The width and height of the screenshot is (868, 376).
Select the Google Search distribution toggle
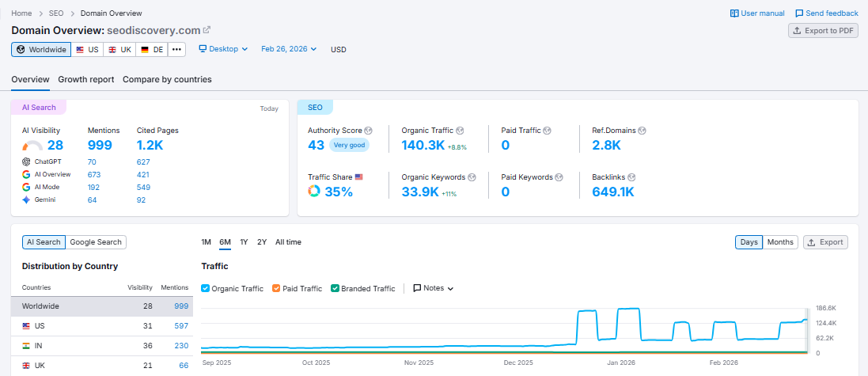(x=96, y=242)
